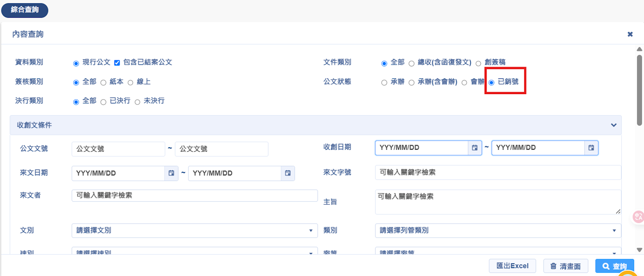Select 紙本 under 簽核類別
This screenshot has height=276, width=644.
pos(104,82)
